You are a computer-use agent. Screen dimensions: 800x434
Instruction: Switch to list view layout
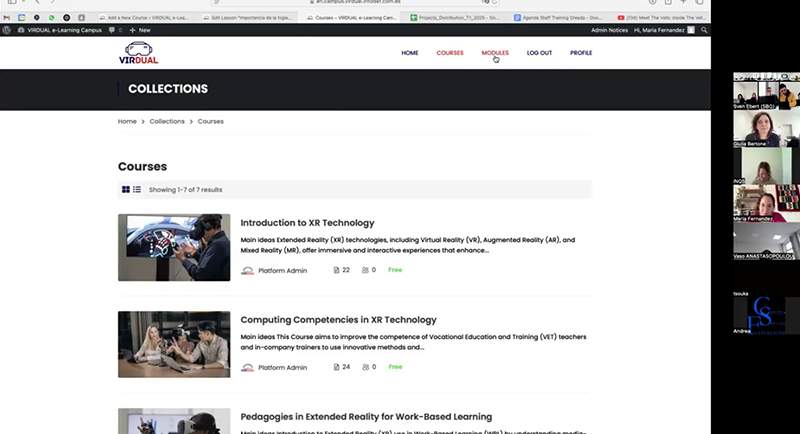coord(137,189)
